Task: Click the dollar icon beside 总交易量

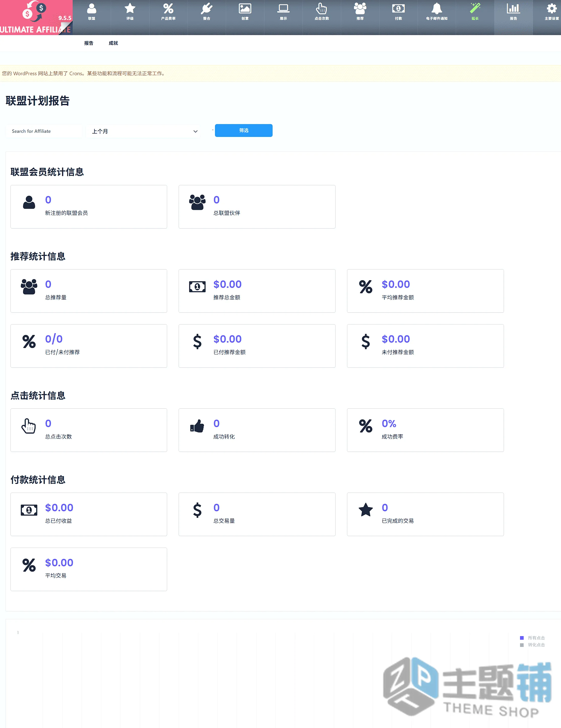Action: pos(197,510)
